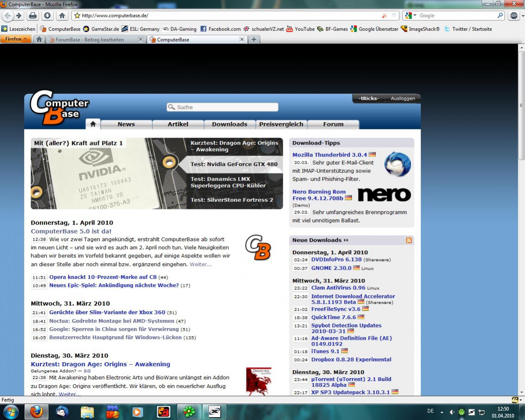The width and height of the screenshot is (525, 420).
Task: Open the downloads arrow toolbar button
Action: pos(47,16)
